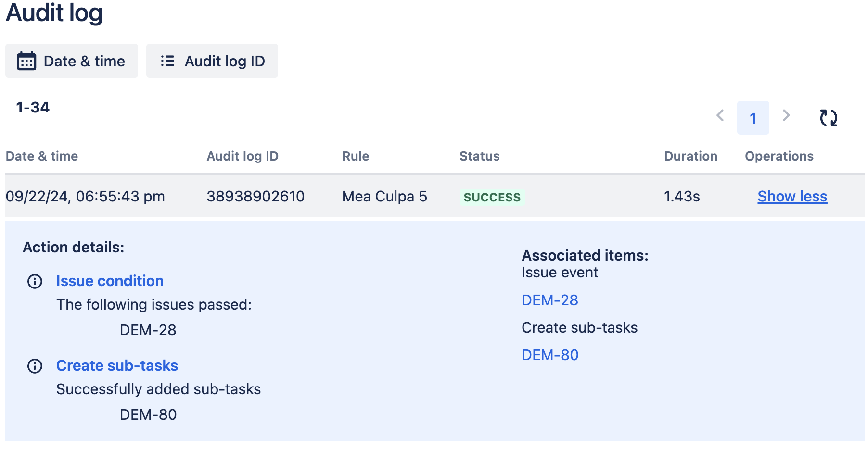The width and height of the screenshot is (868, 449).
Task: Go to next page chevron
Action: 786,115
